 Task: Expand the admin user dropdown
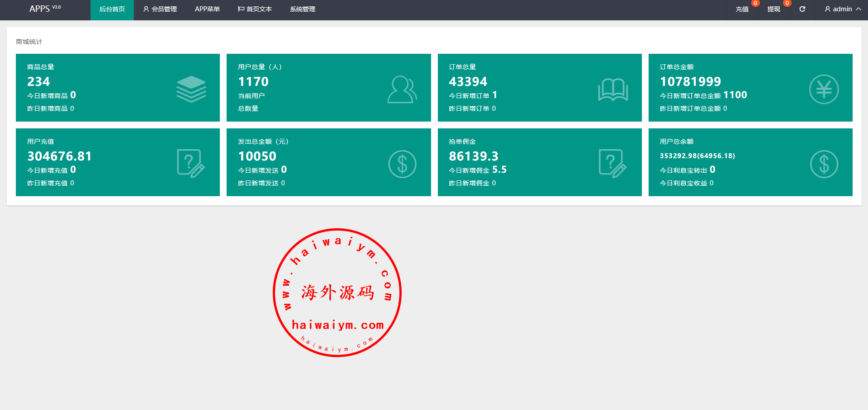pyautogui.click(x=843, y=9)
